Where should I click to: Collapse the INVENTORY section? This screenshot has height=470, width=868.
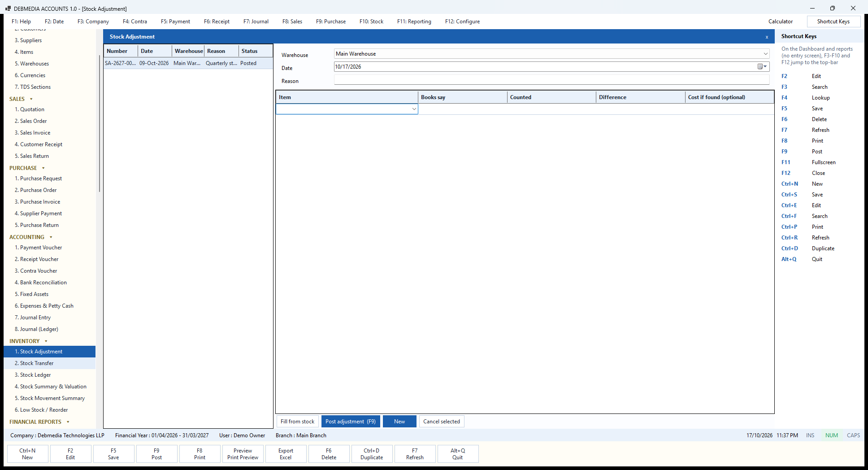(x=46, y=341)
